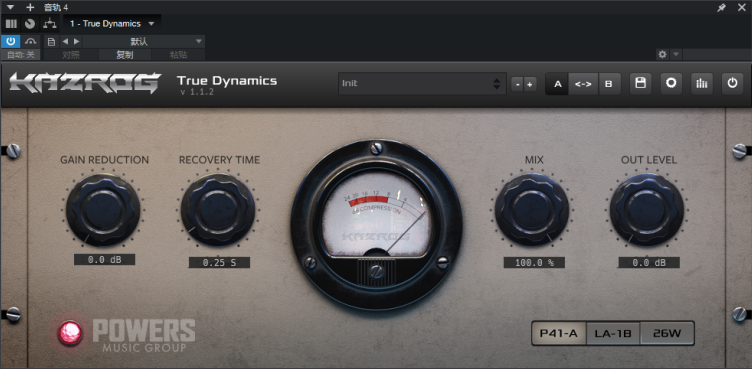Open plugin settings ring icon

point(671,83)
